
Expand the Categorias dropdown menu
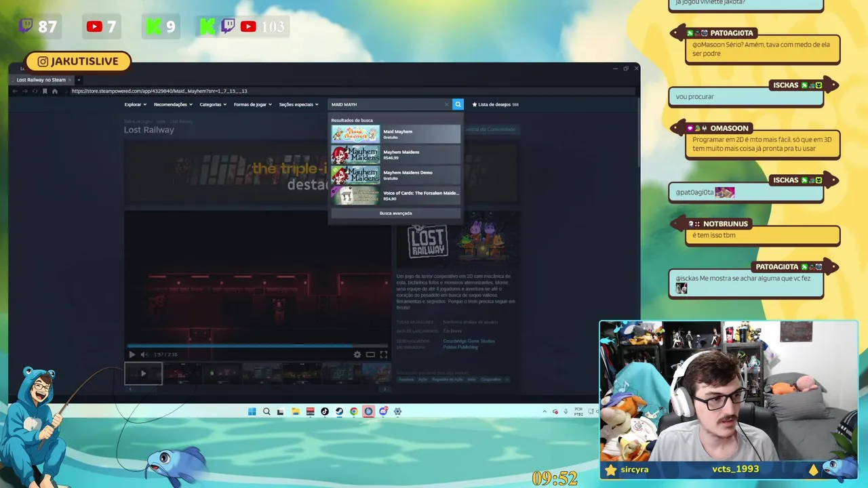(x=213, y=104)
